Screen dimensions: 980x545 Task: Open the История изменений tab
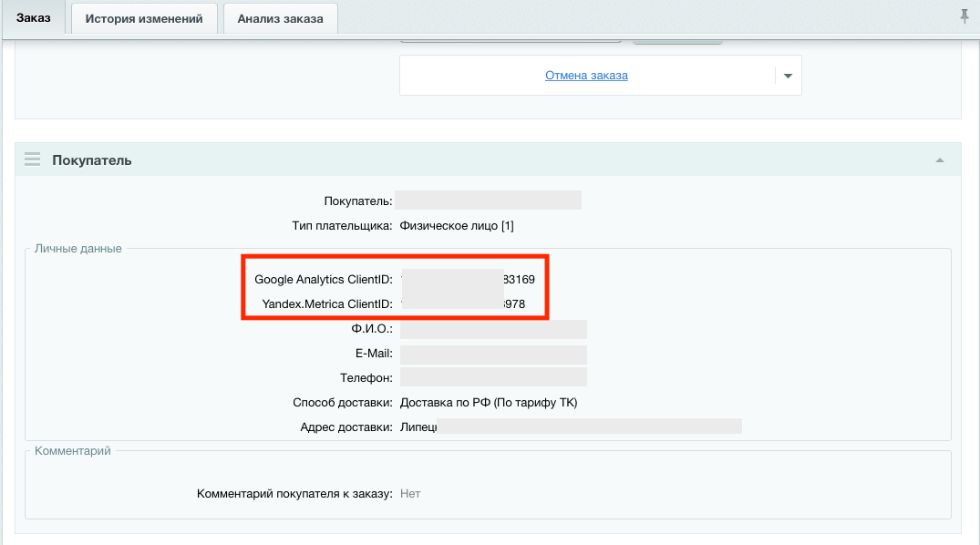click(144, 18)
